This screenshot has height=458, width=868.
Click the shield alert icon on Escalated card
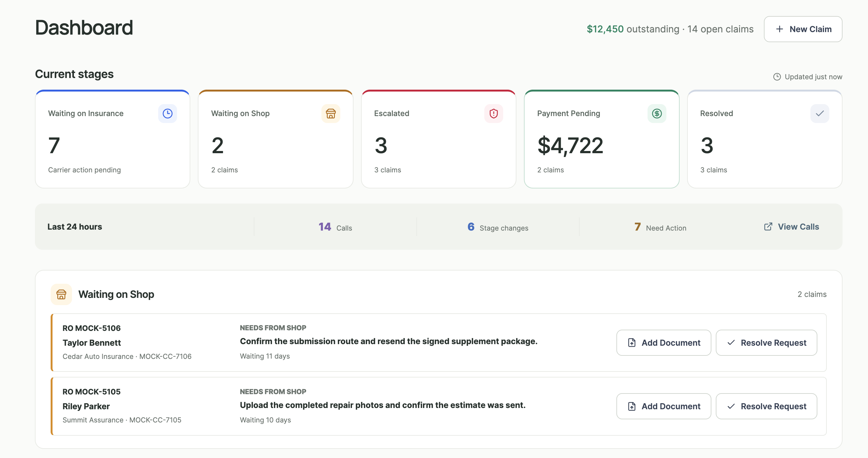click(x=494, y=114)
